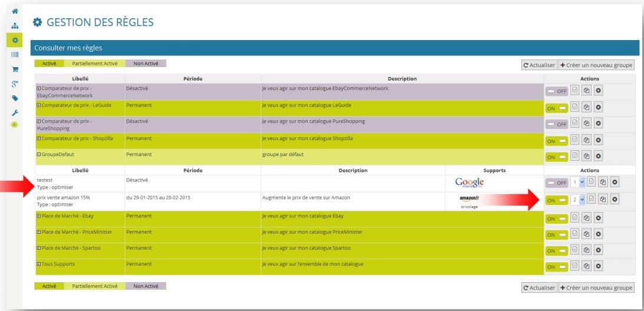
Task: Select the active gear rules sidebar item
Action: coord(15,40)
